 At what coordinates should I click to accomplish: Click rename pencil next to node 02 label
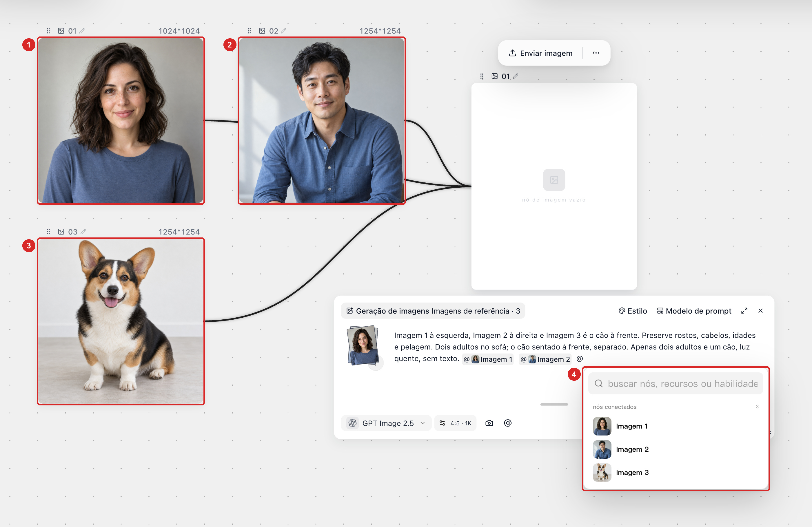283,31
